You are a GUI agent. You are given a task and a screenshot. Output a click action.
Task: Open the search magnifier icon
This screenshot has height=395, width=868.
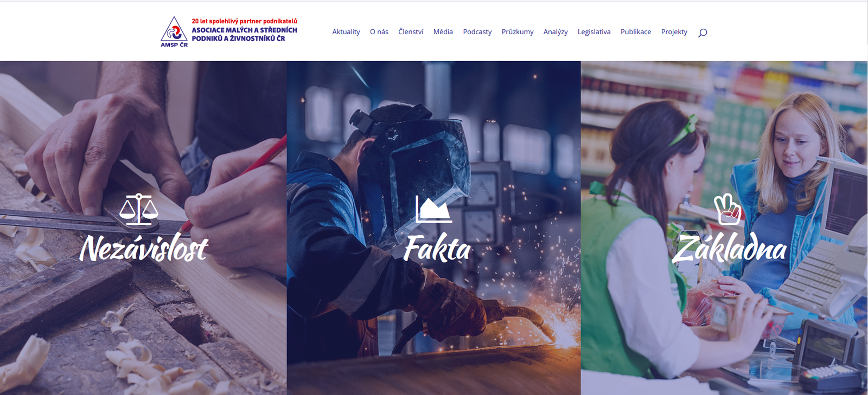point(703,33)
